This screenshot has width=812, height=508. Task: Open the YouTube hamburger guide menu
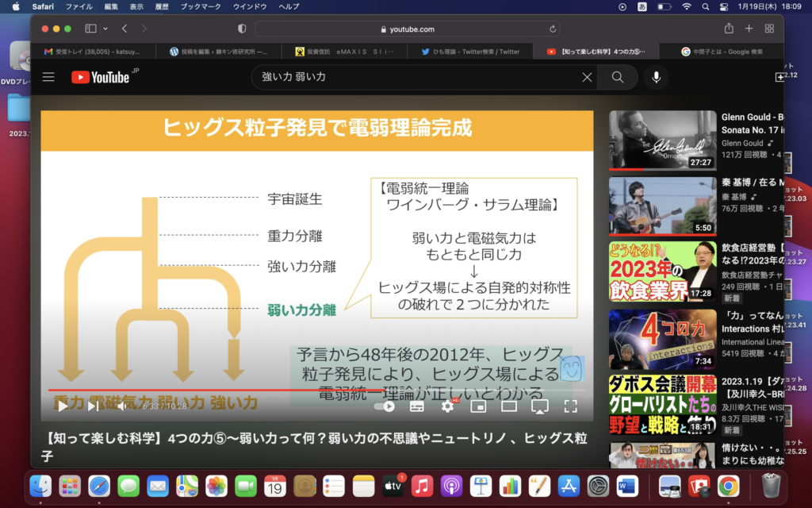tap(49, 77)
